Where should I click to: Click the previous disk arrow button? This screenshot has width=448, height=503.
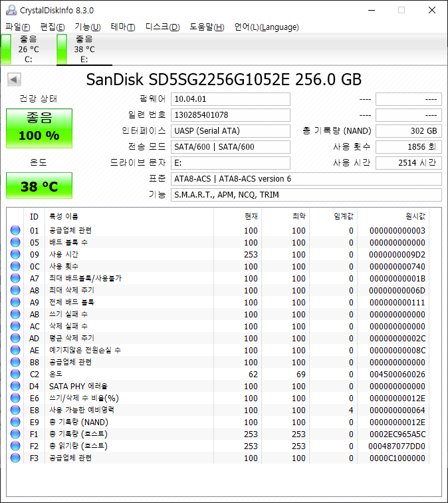point(13,80)
